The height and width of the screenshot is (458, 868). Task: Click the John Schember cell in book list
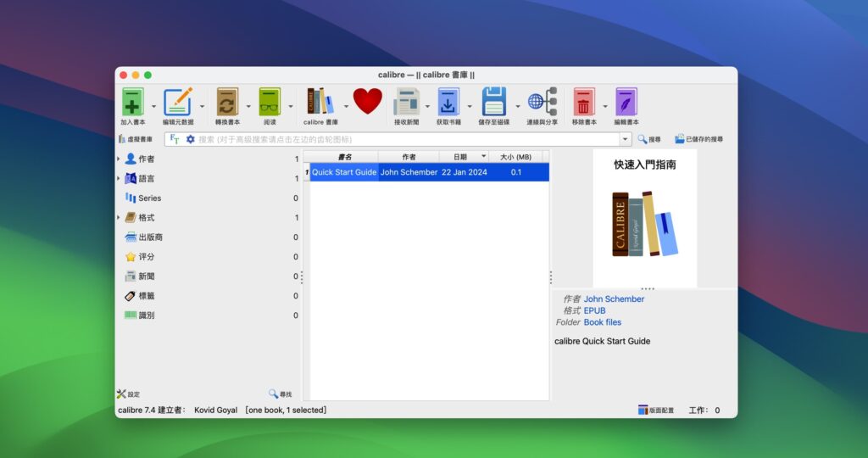click(409, 172)
